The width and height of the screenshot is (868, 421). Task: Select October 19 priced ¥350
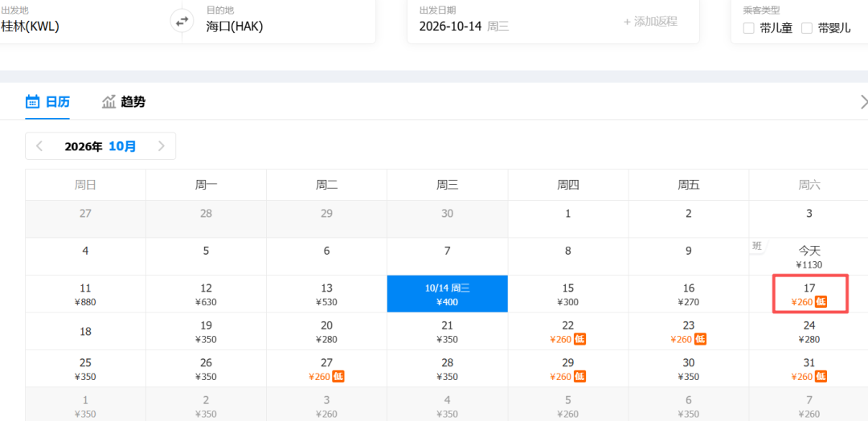(206, 331)
